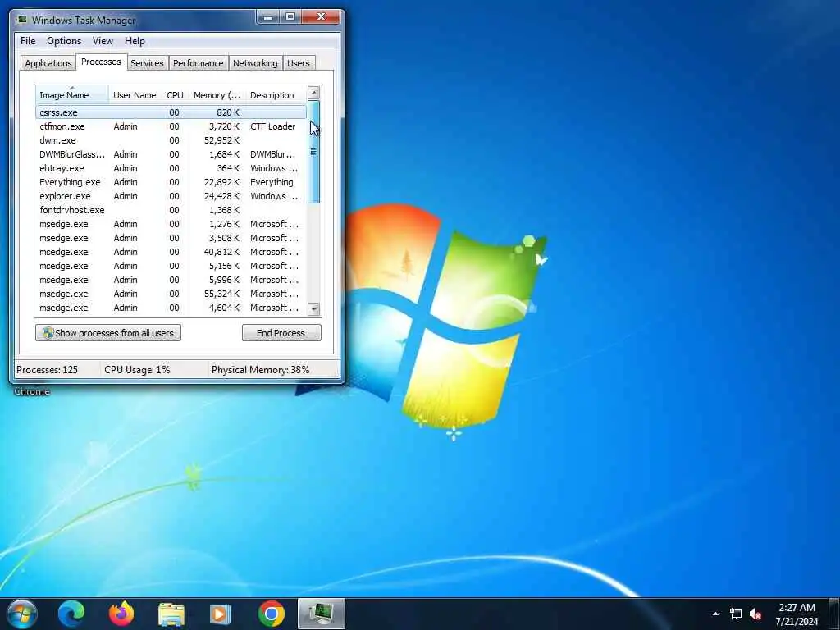Launch Google Chrome from the taskbar
The height and width of the screenshot is (630, 840).
pos(271,614)
